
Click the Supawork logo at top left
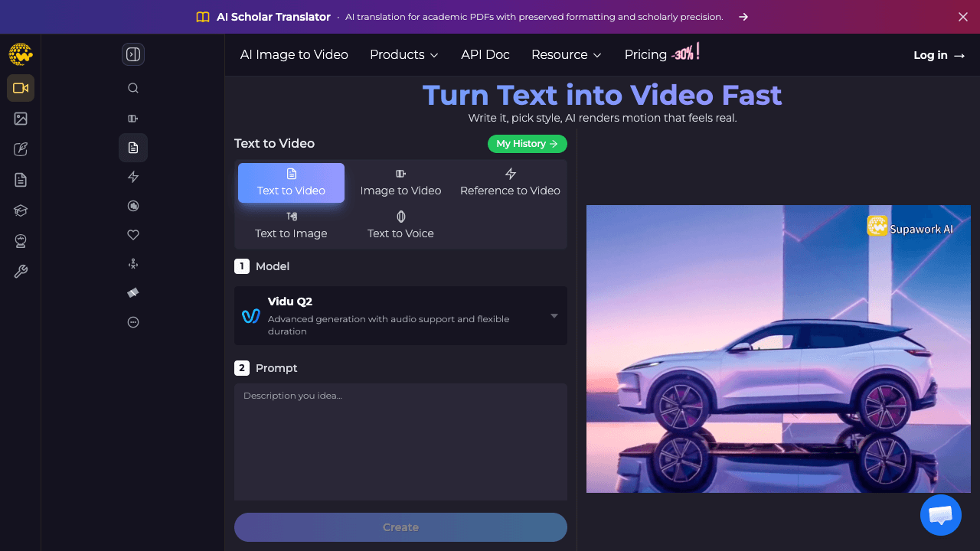(x=20, y=54)
